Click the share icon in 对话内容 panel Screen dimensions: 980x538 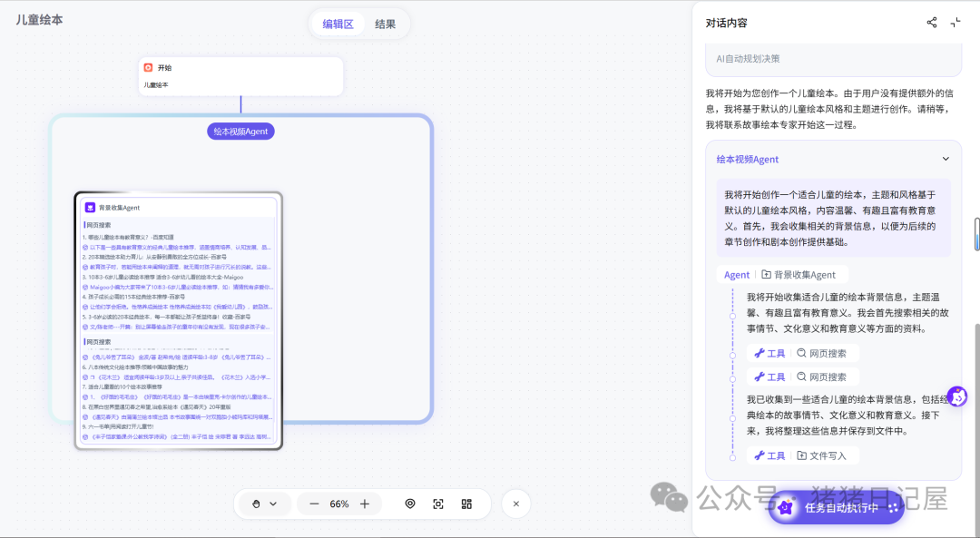pyautogui.click(x=931, y=23)
